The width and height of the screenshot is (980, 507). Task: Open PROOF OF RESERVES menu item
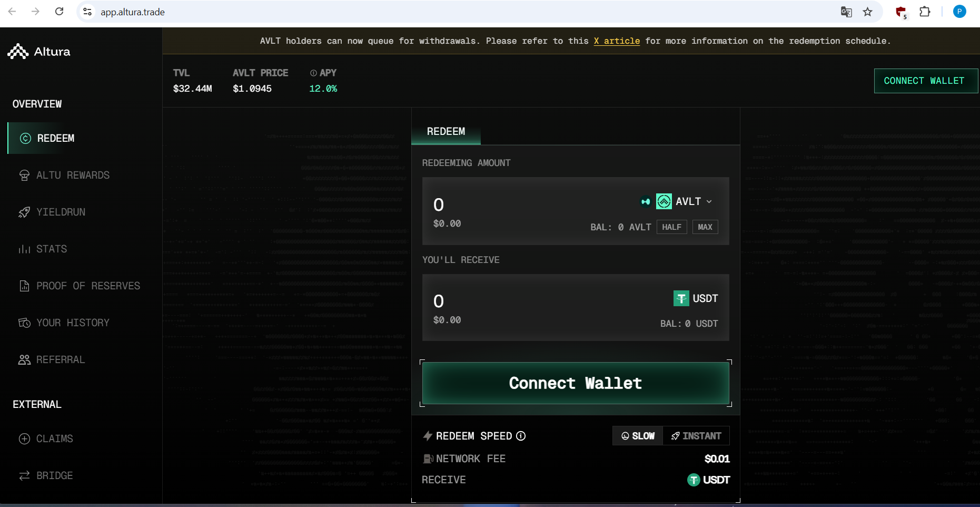pyautogui.click(x=88, y=286)
